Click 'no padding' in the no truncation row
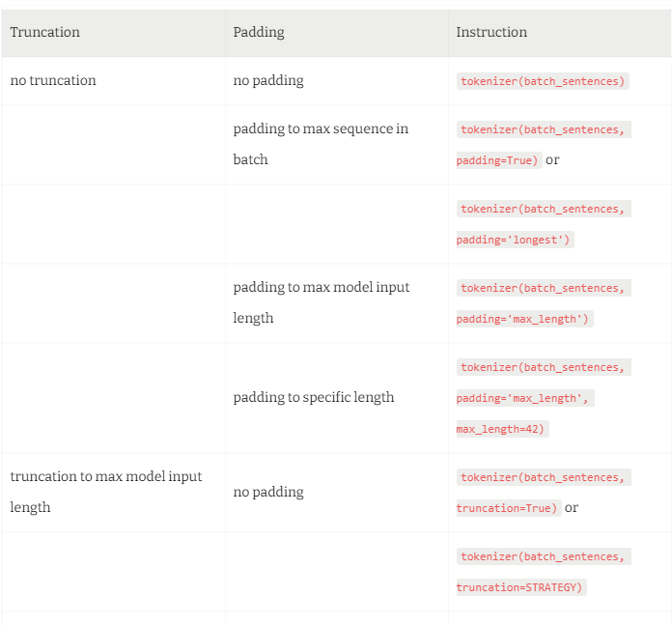The image size is (672, 625). (268, 80)
